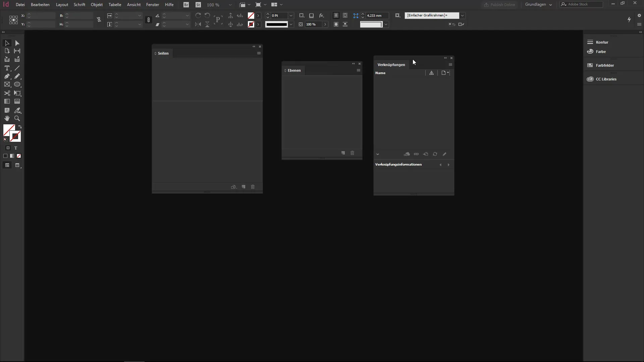Select the Pen tool
This screenshot has width=644, height=362.
point(7,76)
